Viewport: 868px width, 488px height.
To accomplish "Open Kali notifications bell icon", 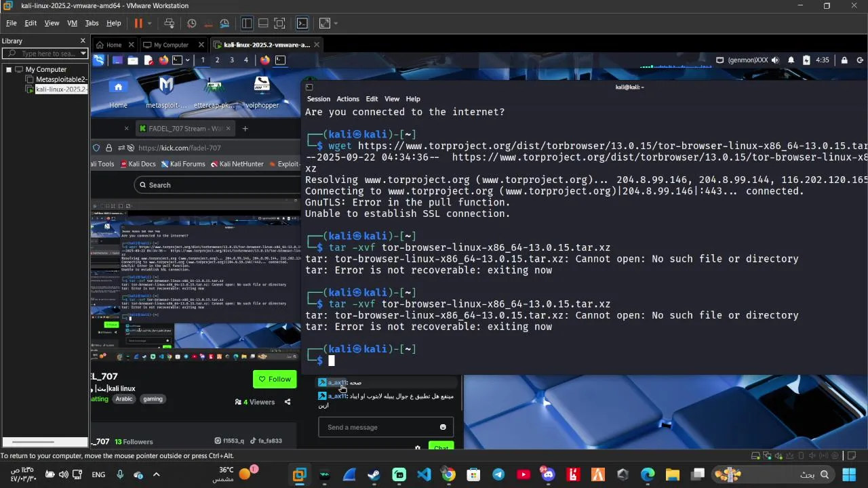I will point(791,60).
